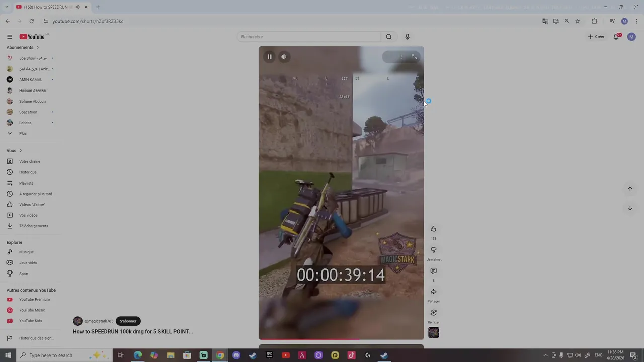Click the search magnifier button
Screen dimensions: 644x362
[388, 37]
